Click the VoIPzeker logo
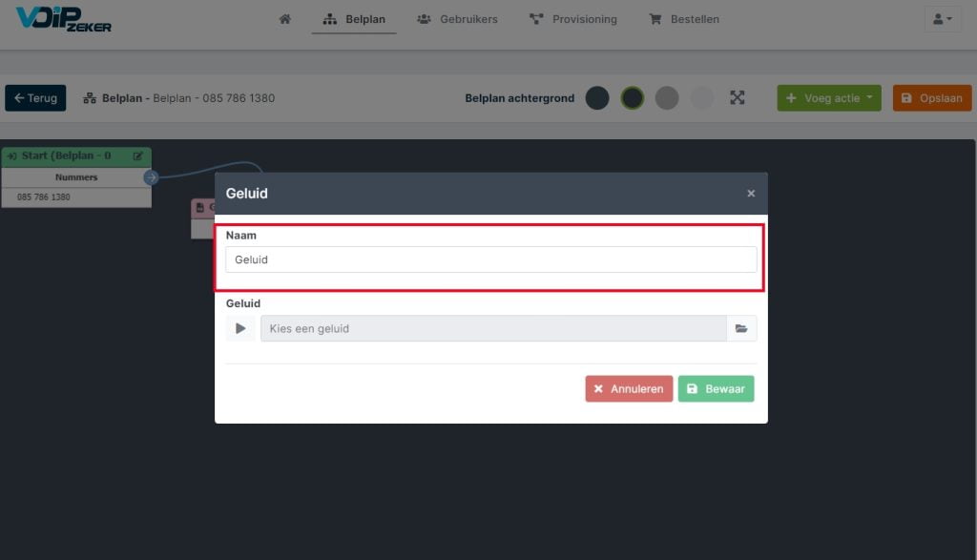The width and height of the screenshot is (977, 560). (x=64, y=19)
